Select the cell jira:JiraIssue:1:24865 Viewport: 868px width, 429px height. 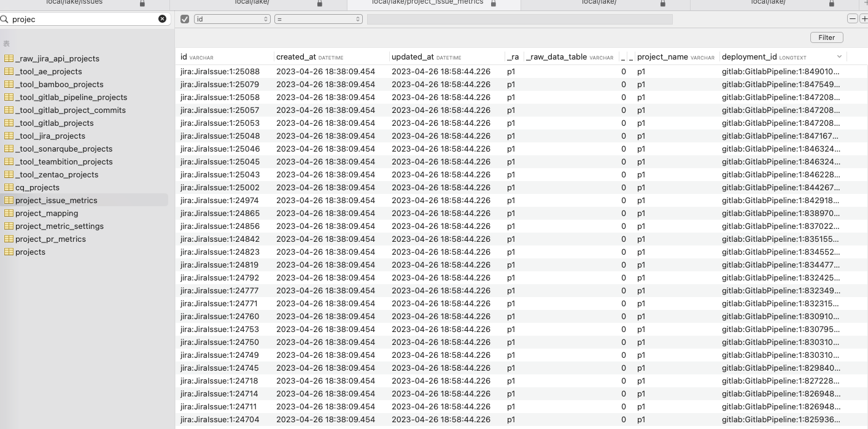pyautogui.click(x=220, y=213)
